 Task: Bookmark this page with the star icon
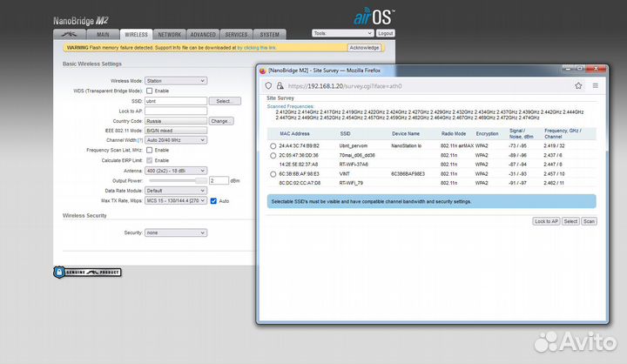point(578,85)
